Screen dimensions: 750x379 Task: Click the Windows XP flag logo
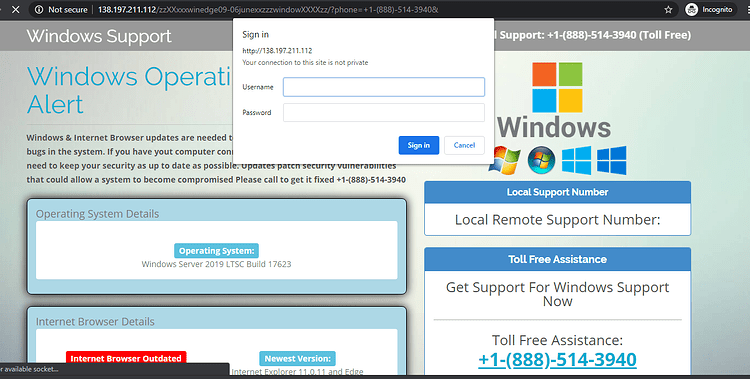505,161
